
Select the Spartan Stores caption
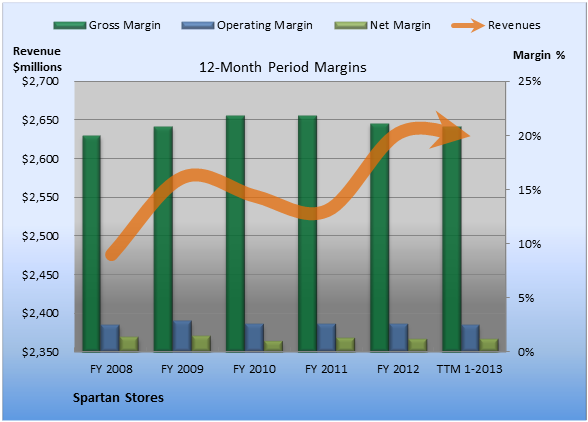point(118,398)
